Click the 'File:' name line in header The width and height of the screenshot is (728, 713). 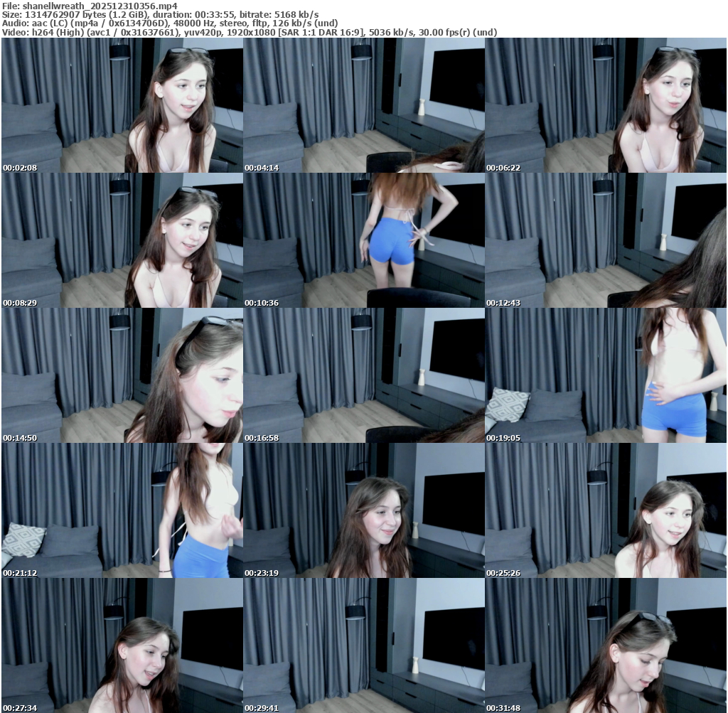click(x=90, y=6)
